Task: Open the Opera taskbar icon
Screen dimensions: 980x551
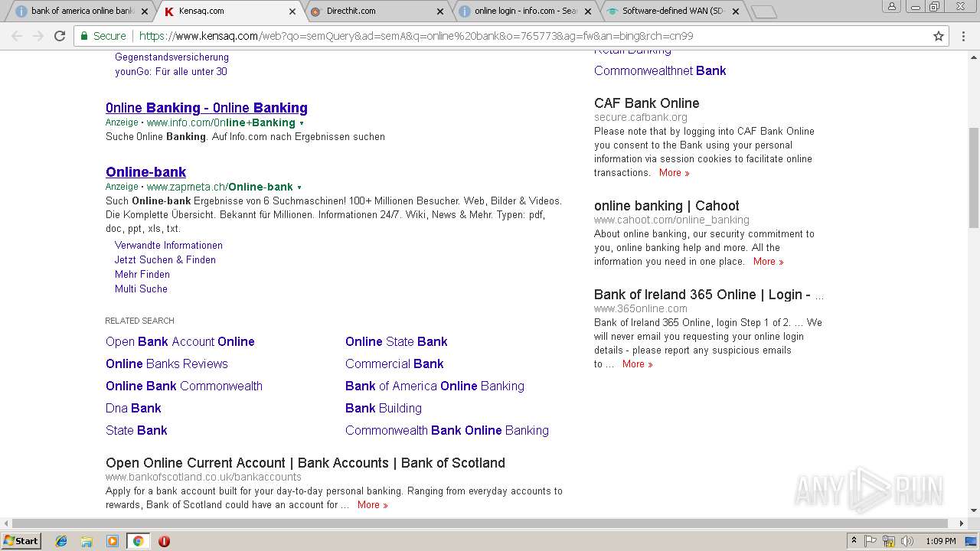Action: (x=164, y=541)
